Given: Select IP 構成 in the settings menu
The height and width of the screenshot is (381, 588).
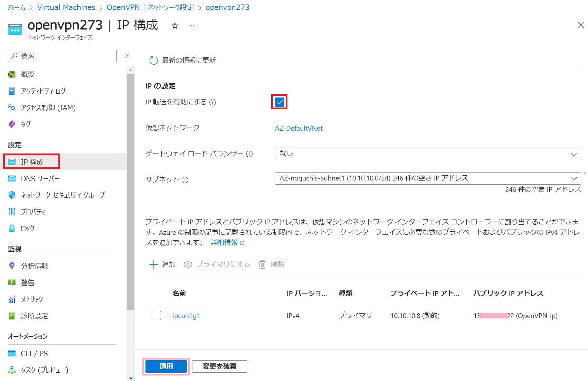Looking at the screenshot, I should (31, 162).
